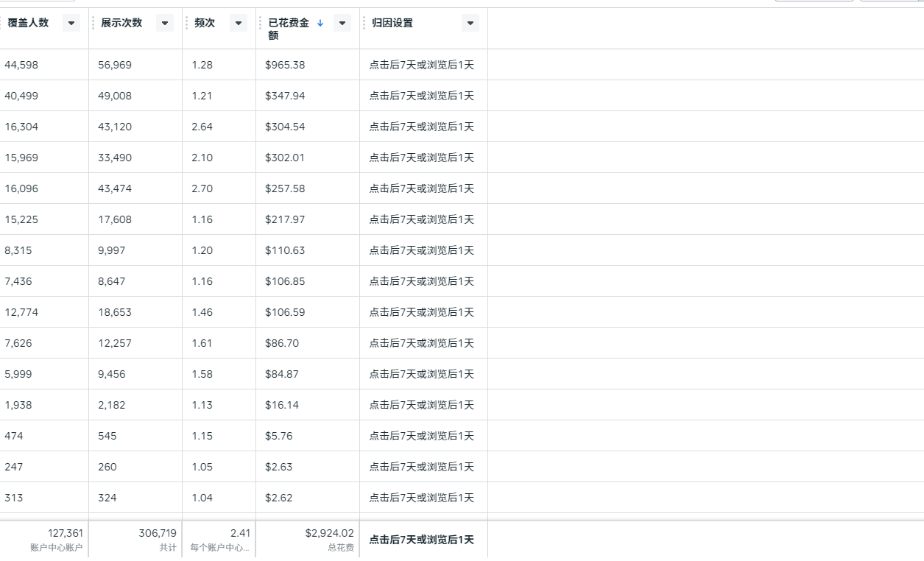Click the 频次 column header label
The height and width of the screenshot is (561, 924).
[205, 23]
